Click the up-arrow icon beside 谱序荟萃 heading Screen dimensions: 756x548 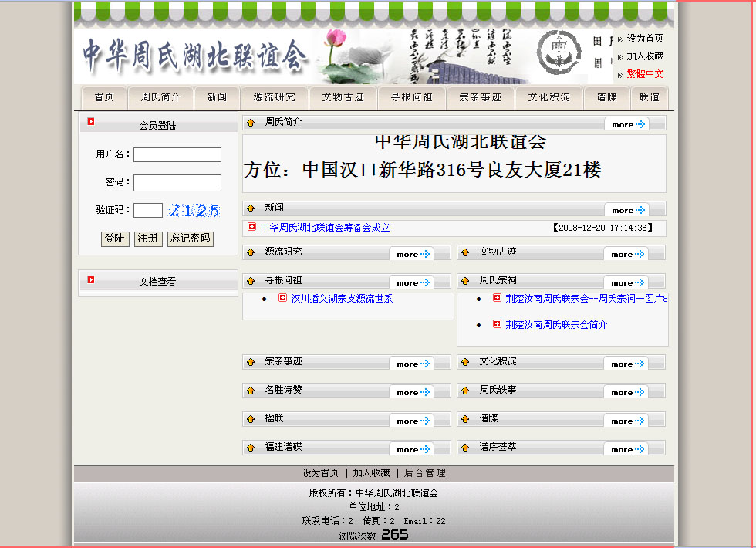[x=465, y=448]
